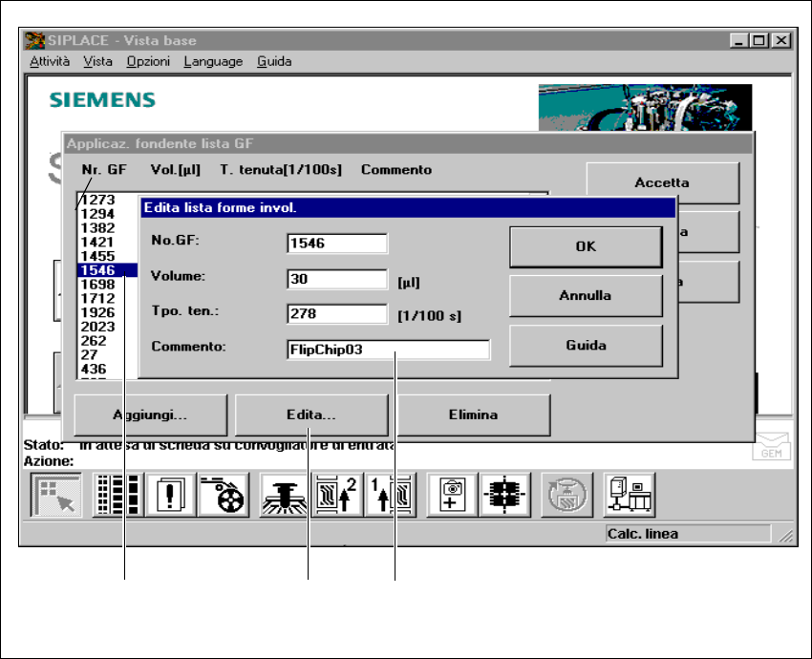
Task: Open the Language menu
Action: pyautogui.click(x=213, y=61)
